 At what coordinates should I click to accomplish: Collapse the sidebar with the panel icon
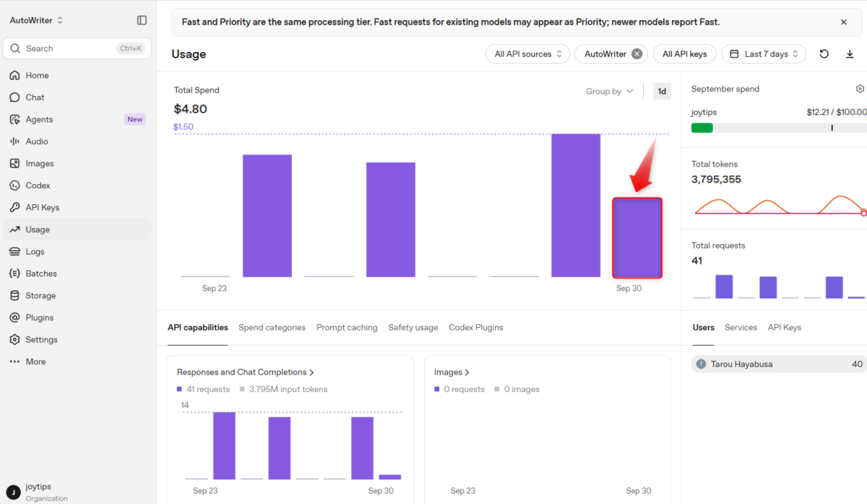pos(142,20)
